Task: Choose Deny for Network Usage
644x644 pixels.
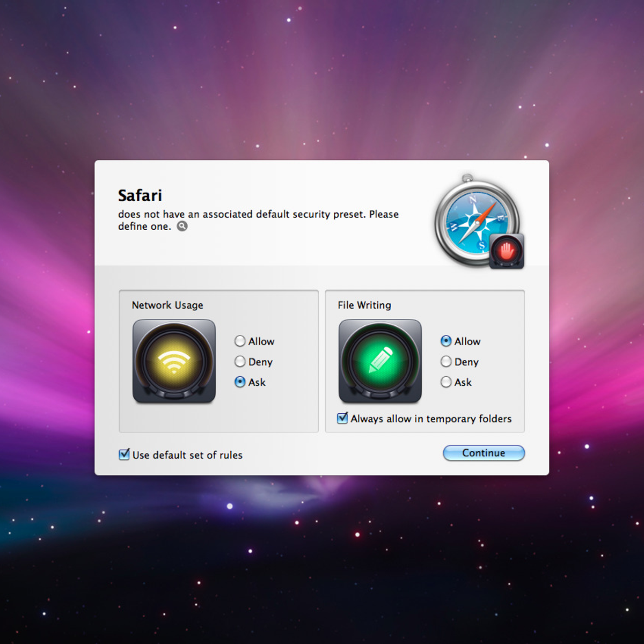Action: (240, 362)
